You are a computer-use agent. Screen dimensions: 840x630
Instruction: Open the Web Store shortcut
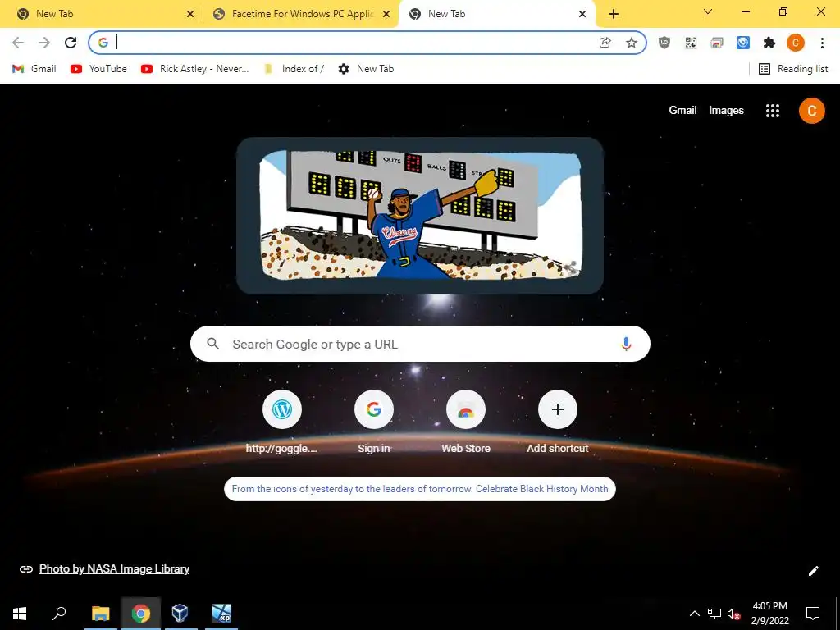(x=466, y=423)
